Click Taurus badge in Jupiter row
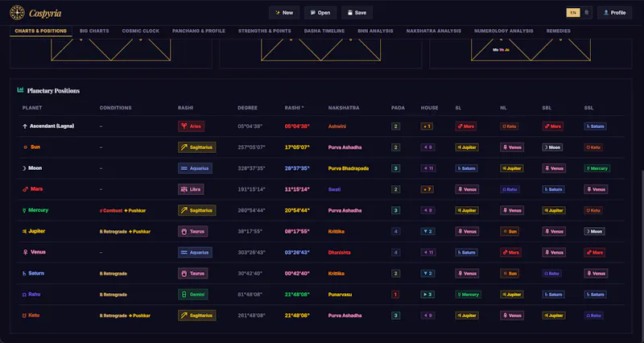The image size is (644, 343). click(192, 231)
